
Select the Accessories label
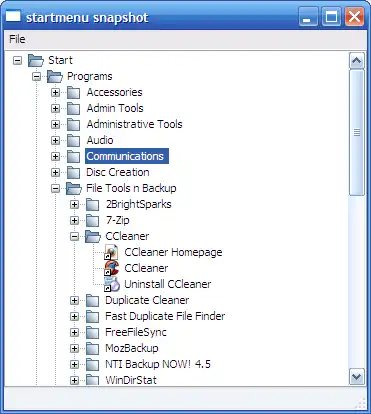coord(114,92)
